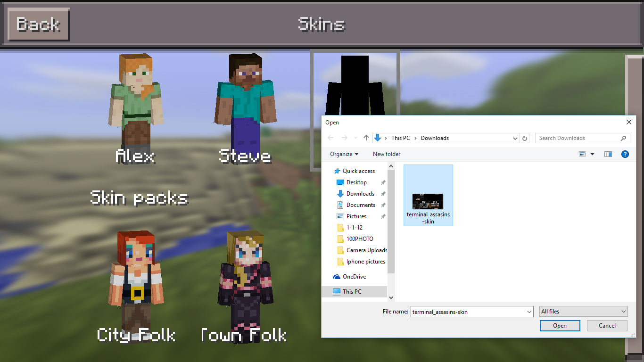This screenshot has width=644, height=362.
Task: Open the dialog Help button
Action: click(625, 154)
